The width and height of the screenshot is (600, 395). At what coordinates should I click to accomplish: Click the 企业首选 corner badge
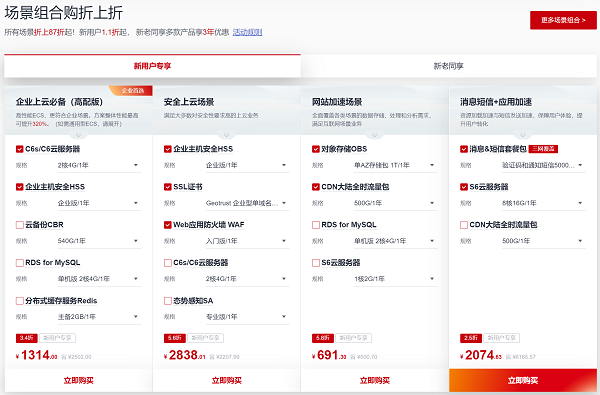tap(131, 90)
